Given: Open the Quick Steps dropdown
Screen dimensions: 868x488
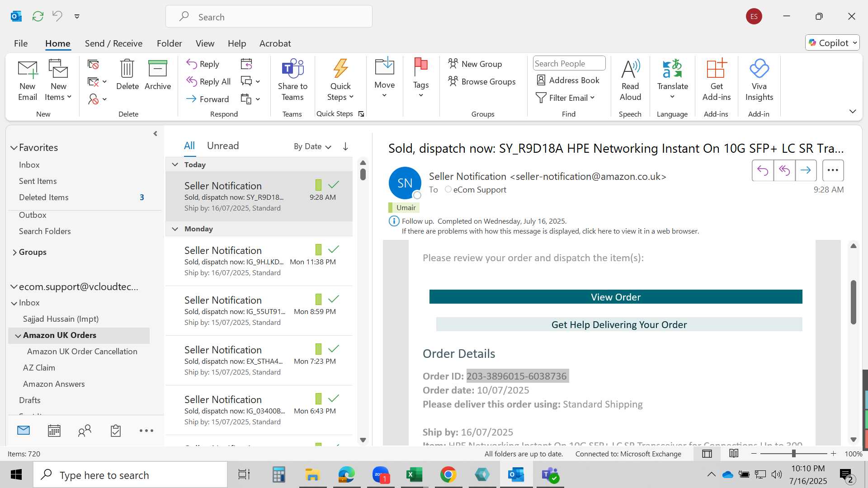Looking at the screenshot, I should [x=340, y=80].
